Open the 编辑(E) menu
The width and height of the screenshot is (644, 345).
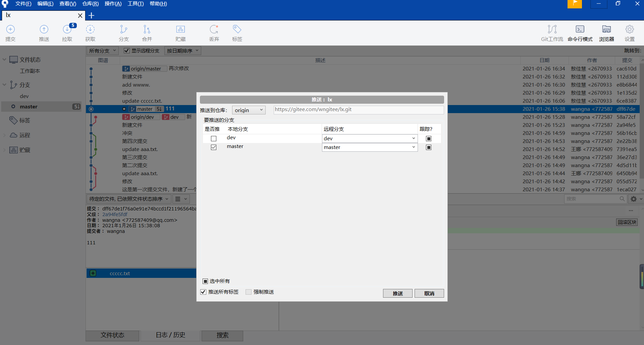pyautogui.click(x=45, y=4)
